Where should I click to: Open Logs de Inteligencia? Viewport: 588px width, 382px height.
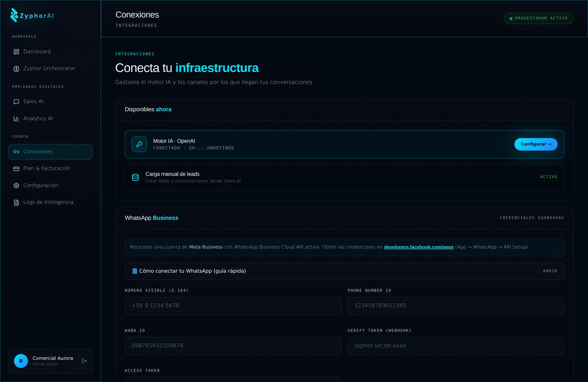click(x=50, y=203)
